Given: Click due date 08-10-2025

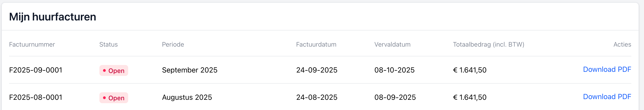Looking at the screenshot, I should [x=394, y=70].
